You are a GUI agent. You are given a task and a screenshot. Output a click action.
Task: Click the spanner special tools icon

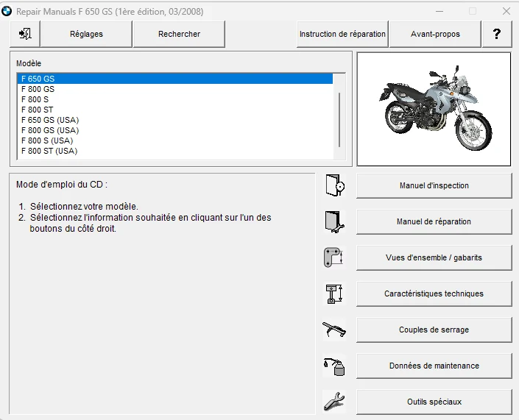tap(334, 402)
